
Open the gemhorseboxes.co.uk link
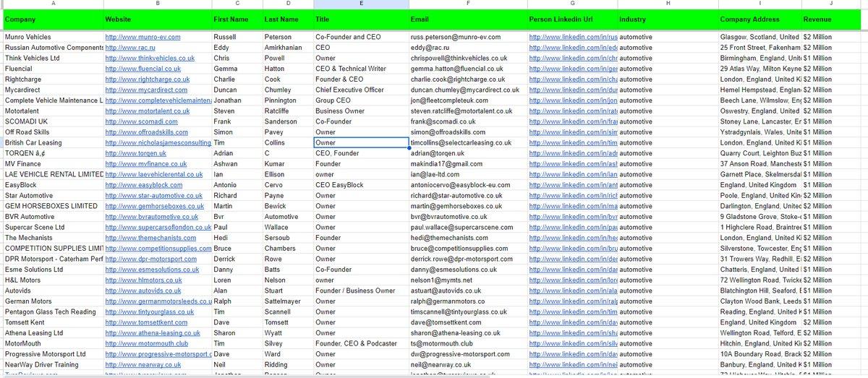coord(154,206)
